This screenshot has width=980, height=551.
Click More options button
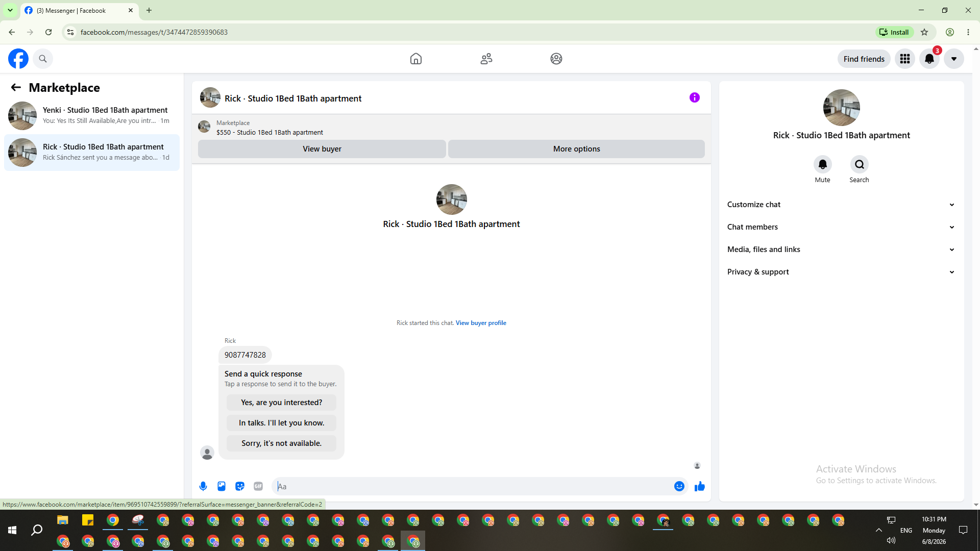(x=576, y=149)
